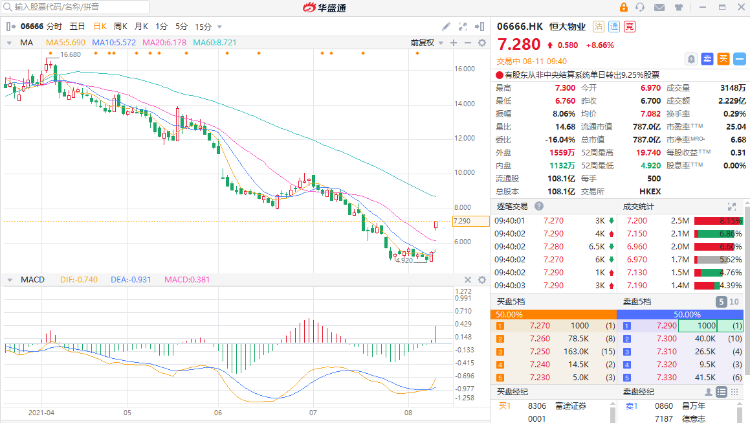The width and height of the screenshot is (750, 423).
Task: Collapse the MACD indicator triangle
Action: [9, 280]
